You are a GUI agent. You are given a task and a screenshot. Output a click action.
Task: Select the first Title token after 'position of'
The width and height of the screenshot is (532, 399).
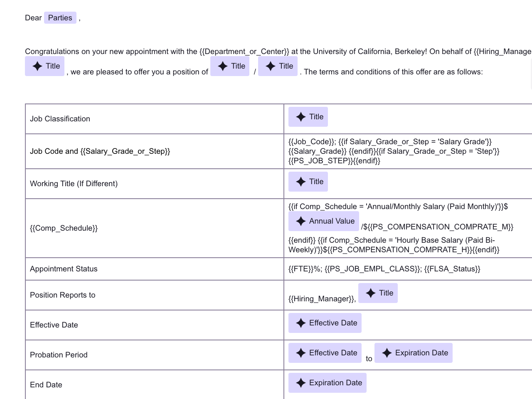point(230,66)
